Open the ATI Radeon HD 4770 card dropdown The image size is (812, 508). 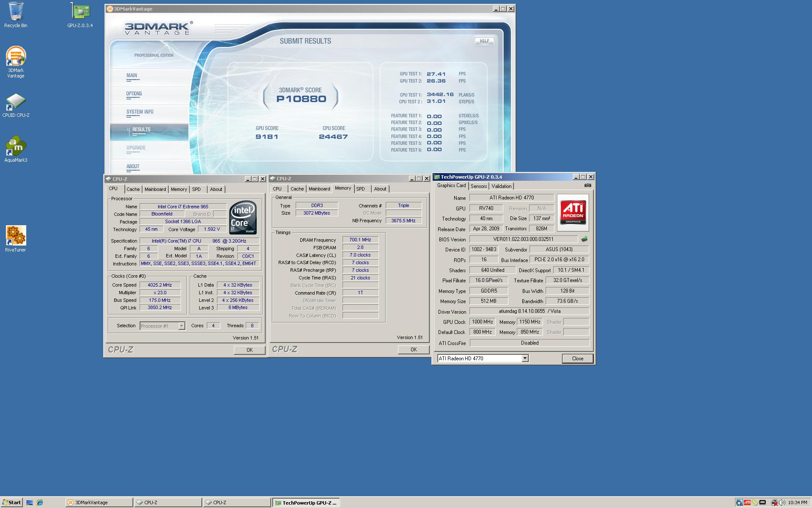point(525,359)
